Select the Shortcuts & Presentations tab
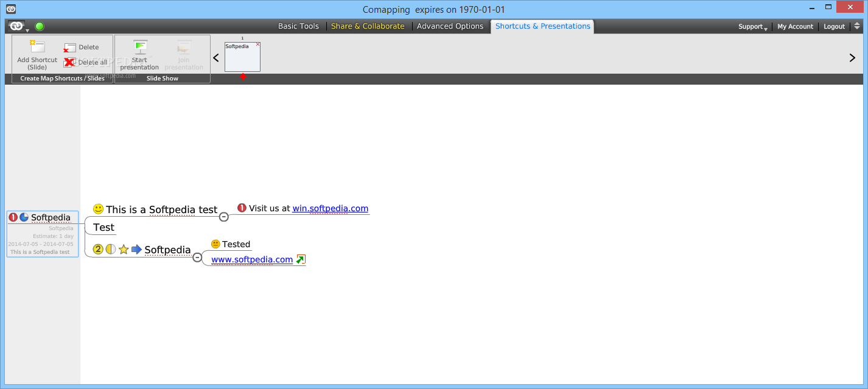Screen dimensions: 868x389 point(542,26)
